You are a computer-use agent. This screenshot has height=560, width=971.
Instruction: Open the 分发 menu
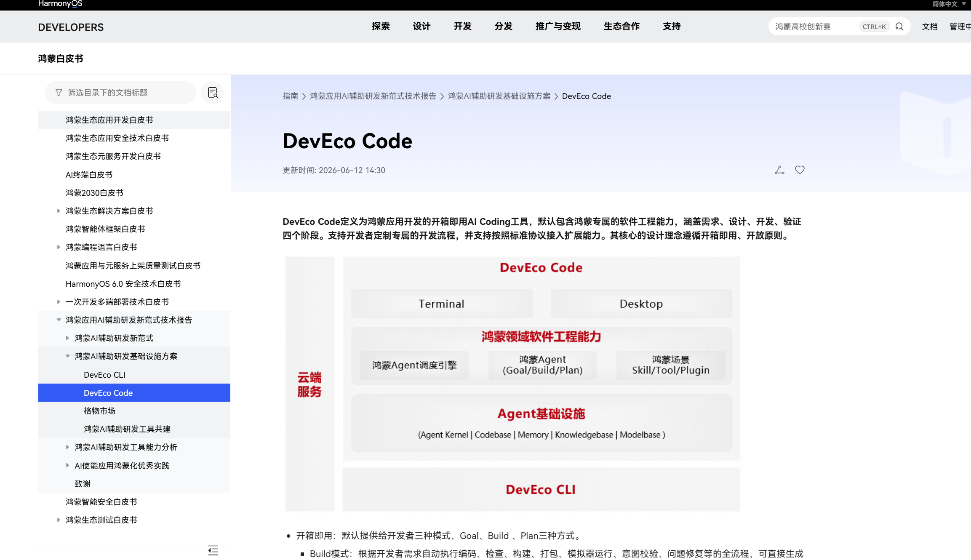coord(503,27)
